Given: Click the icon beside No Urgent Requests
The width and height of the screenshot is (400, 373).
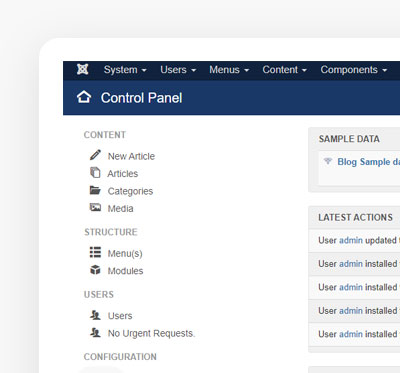Looking at the screenshot, I should [95, 332].
